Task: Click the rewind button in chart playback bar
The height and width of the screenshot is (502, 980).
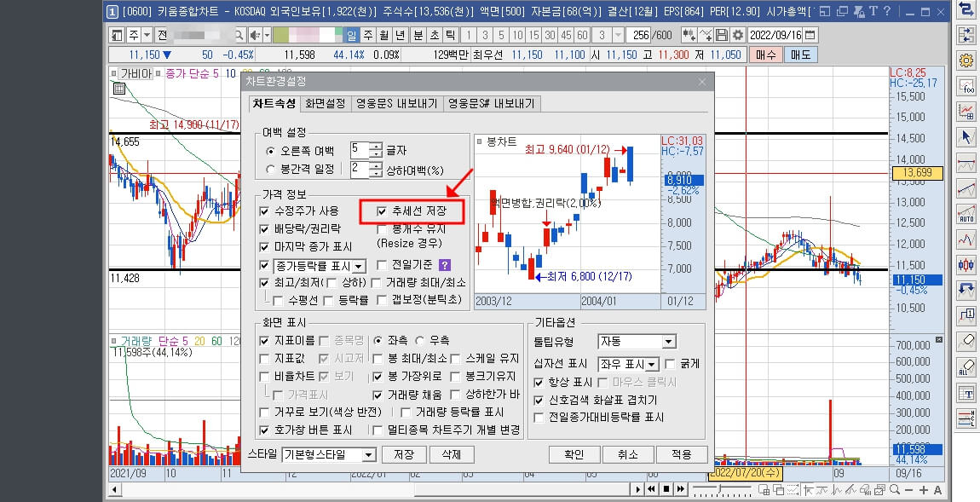Action: (x=652, y=489)
